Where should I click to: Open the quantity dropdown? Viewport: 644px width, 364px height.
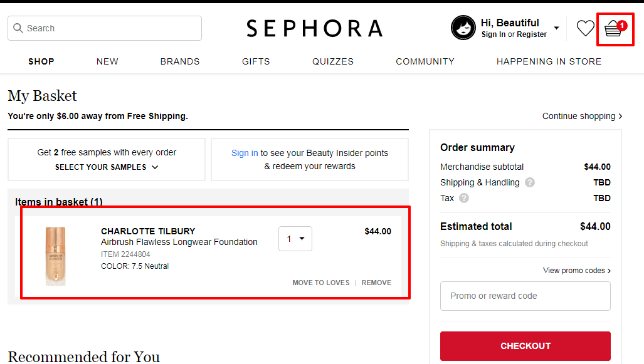pos(295,239)
